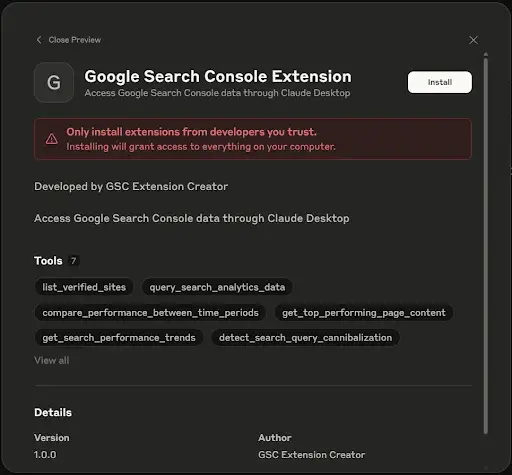Image resolution: width=512 pixels, height=475 pixels.
Task: Click the warning triangle icon
Action: tap(52, 139)
